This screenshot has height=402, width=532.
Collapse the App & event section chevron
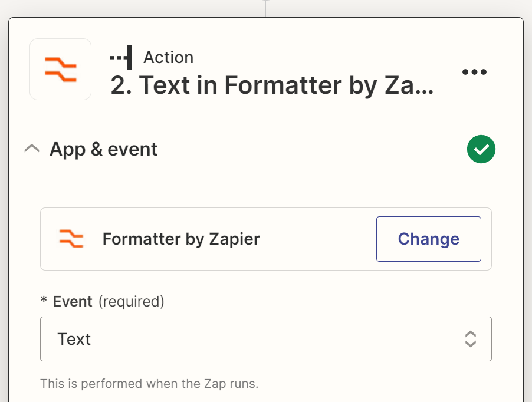click(x=32, y=150)
